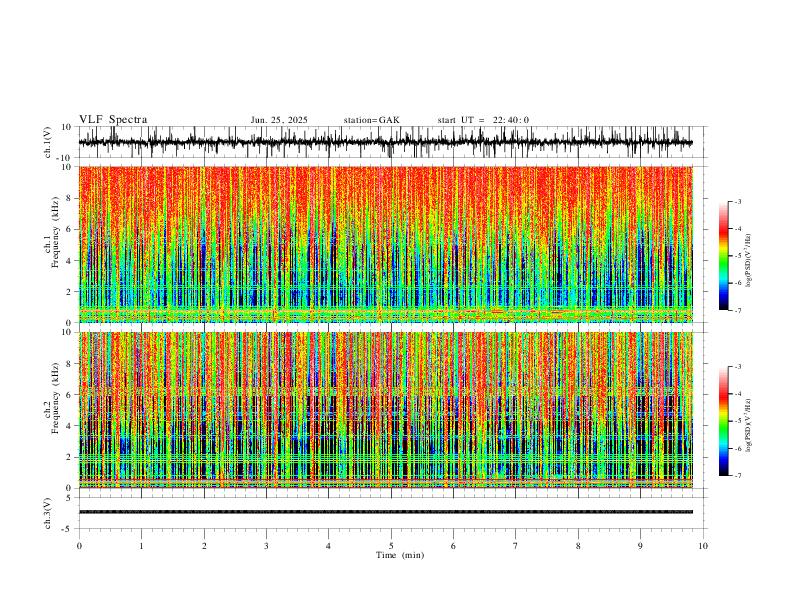
Task: Click the log(PSD) label beside ch.1 colorbar
Action: point(748,260)
